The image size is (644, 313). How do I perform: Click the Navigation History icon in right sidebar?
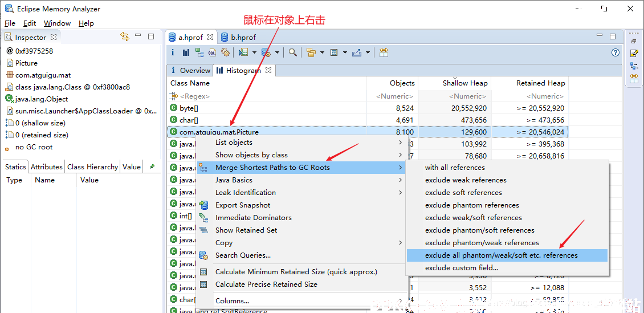pyautogui.click(x=634, y=66)
